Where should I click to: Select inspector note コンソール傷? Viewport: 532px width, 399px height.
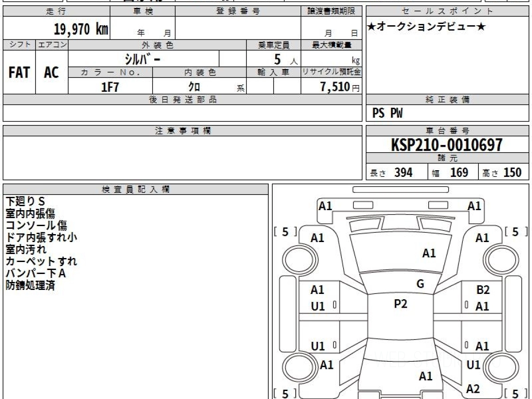36,226
